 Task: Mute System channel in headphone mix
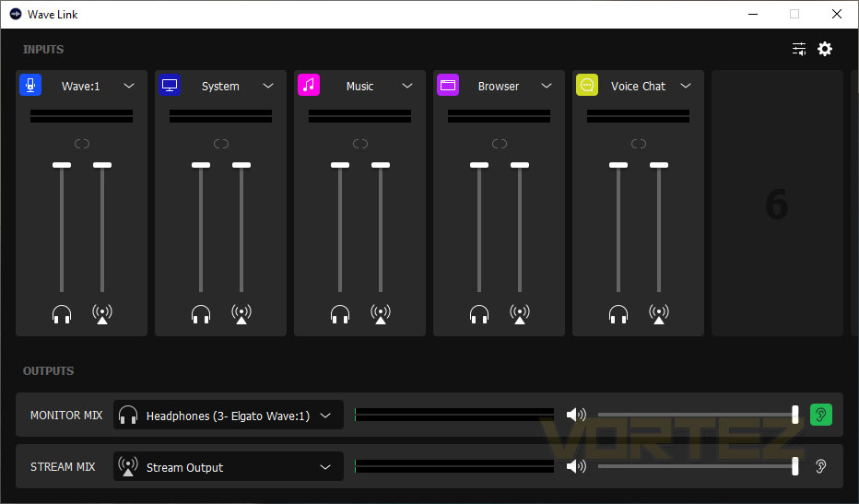[x=201, y=314]
